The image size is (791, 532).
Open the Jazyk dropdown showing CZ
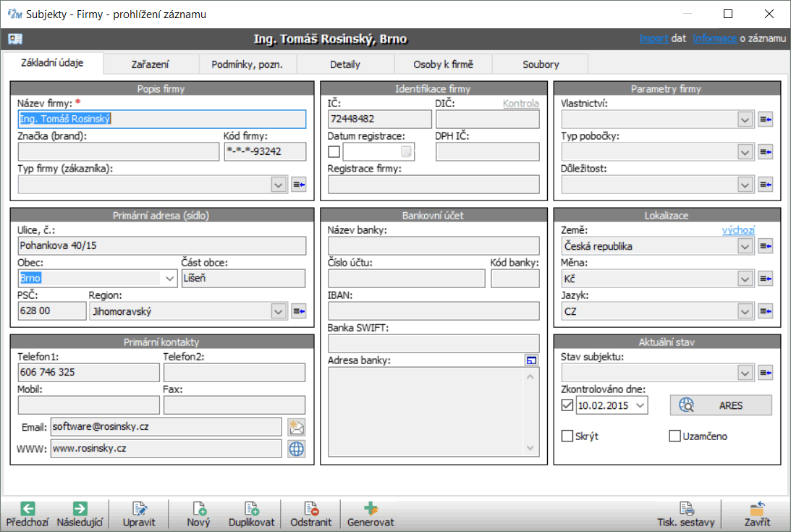[x=745, y=311]
